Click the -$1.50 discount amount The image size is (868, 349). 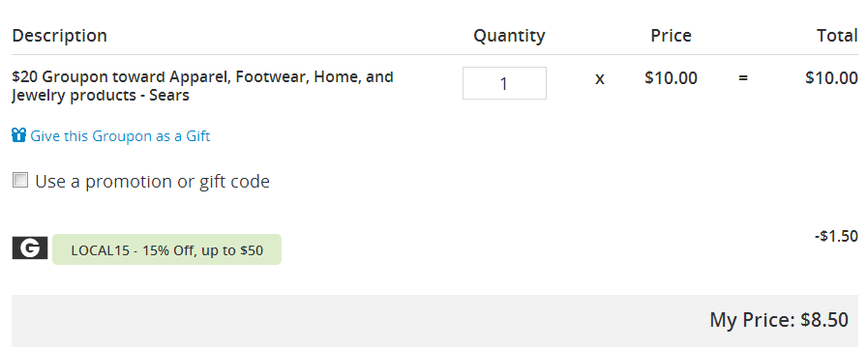836,236
